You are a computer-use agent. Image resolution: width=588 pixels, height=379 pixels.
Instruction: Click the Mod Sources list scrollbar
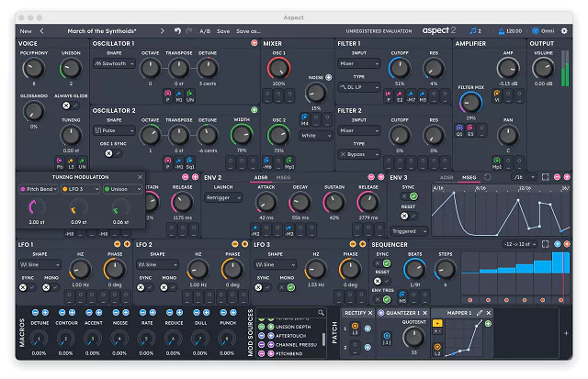point(323,339)
